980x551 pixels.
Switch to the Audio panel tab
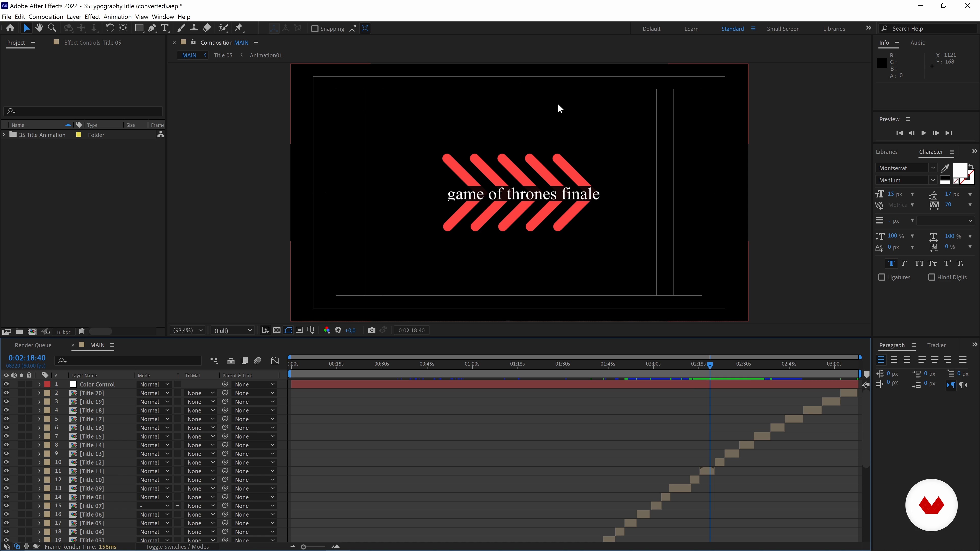[918, 43]
